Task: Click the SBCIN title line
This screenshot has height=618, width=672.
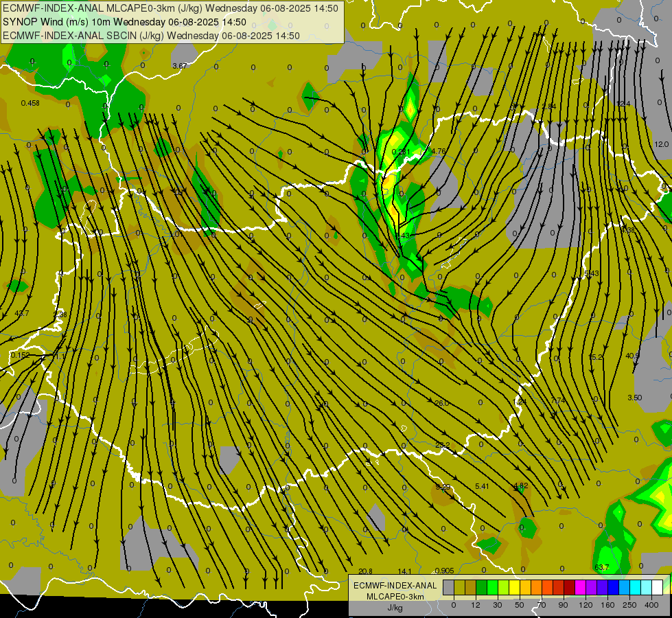Action: click(x=151, y=36)
